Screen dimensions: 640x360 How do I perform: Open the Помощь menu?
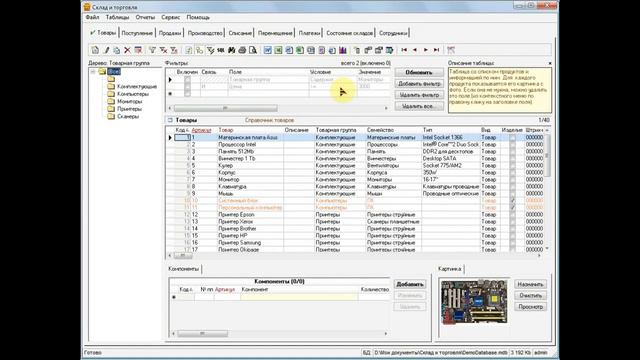pyautogui.click(x=198, y=18)
